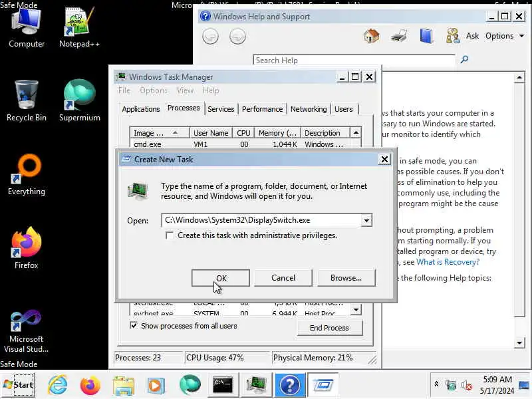Click Help window scroll up arrow
This screenshot has width=532, height=399.
519,78
